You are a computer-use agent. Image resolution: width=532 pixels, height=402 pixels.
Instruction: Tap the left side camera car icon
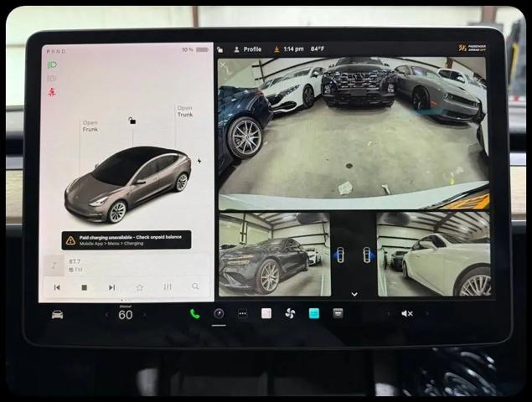click(340, 255)
